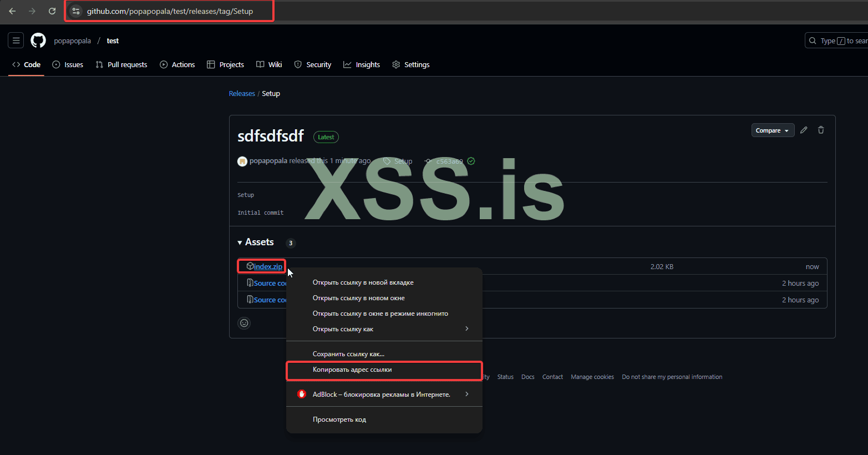This screenshot has width=868, height=455.
Task: Click the browser address bar URL
Action: [170, 11]
